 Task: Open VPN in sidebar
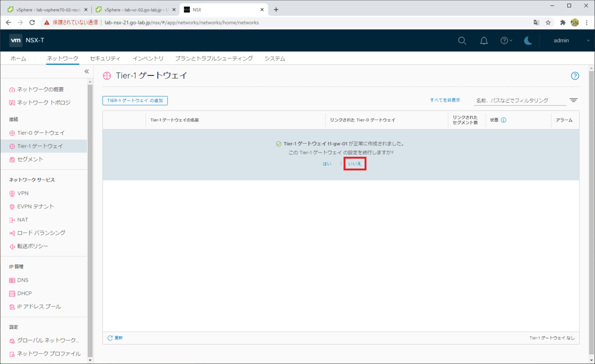19,193
